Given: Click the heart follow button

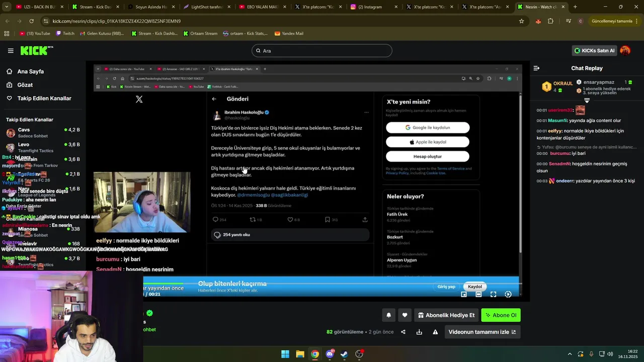Looking at the screenshot, I should (405, 315).
